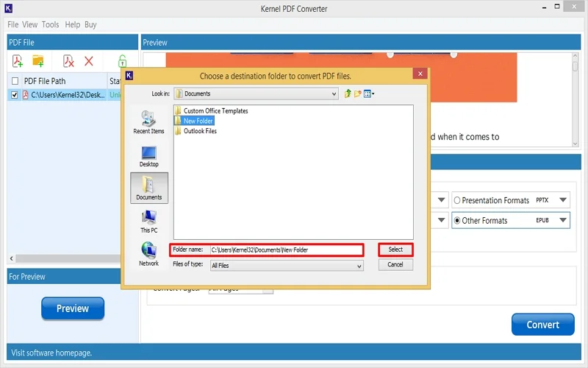Open the File menu
The width and height of the screenshot is (588, 368).
click(12, 24)
